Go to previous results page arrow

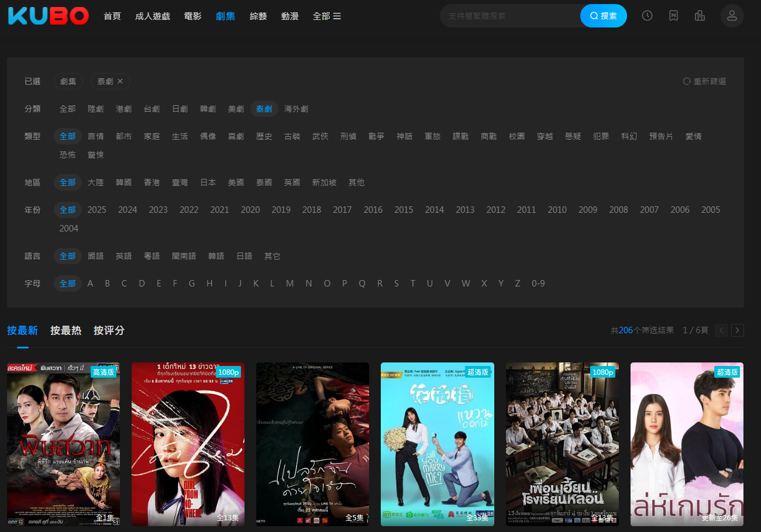(x=721, y=330)
